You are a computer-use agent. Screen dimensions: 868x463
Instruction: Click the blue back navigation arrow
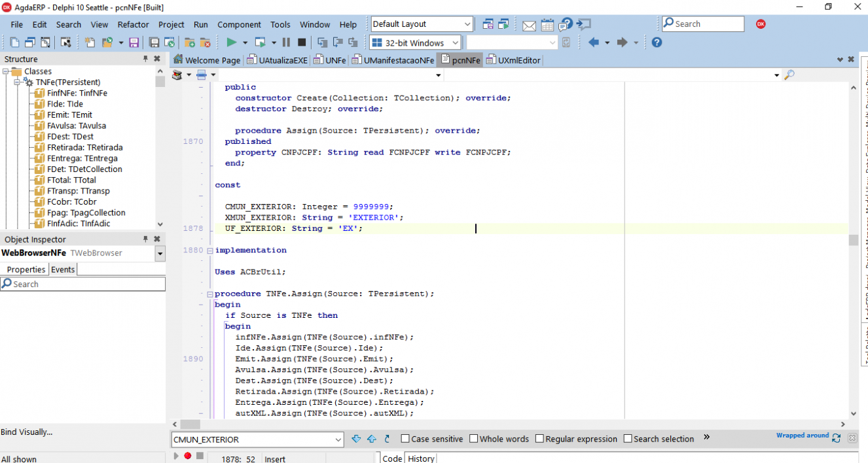(x=594, y=43)
